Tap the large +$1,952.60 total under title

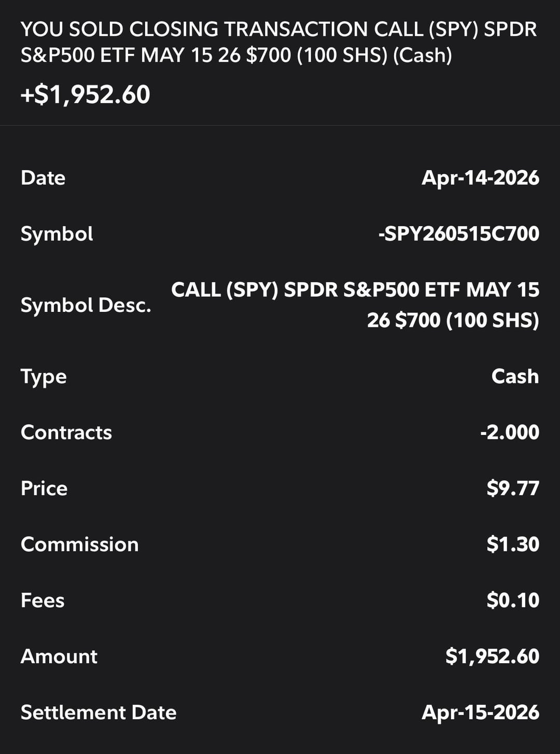click(86, 94)
